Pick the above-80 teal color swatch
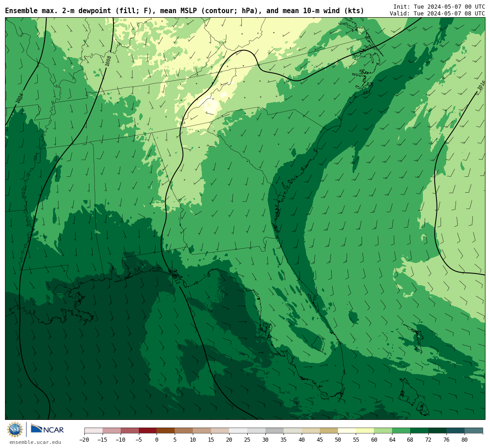The width and height of the screenshot is (490, 448). (x=474, y=431)
